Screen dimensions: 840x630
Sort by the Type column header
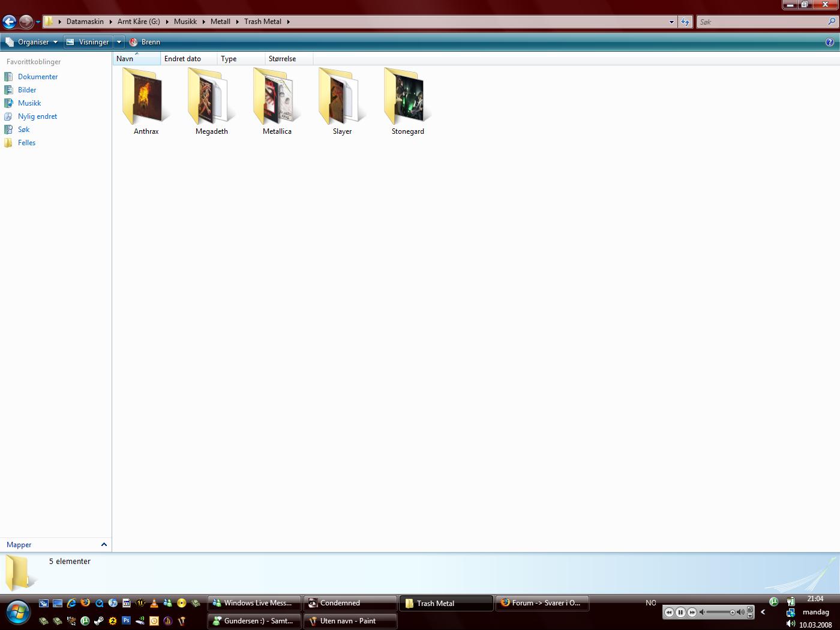241,58
